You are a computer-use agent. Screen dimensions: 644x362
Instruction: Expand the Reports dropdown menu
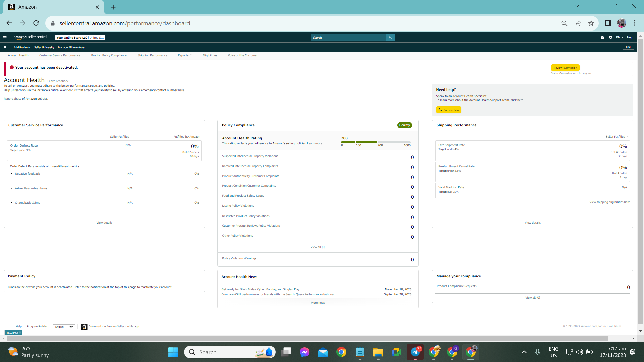(x=185, y=55)
